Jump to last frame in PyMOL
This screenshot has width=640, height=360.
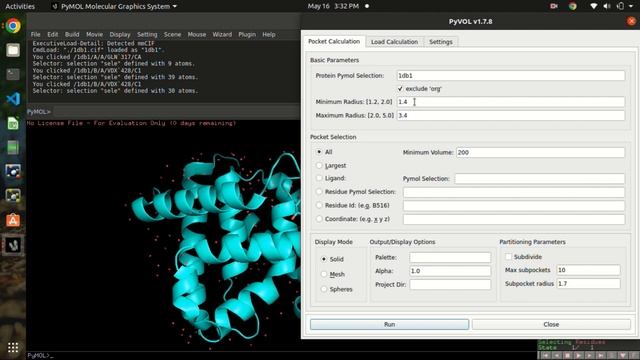tap(601, 356)
